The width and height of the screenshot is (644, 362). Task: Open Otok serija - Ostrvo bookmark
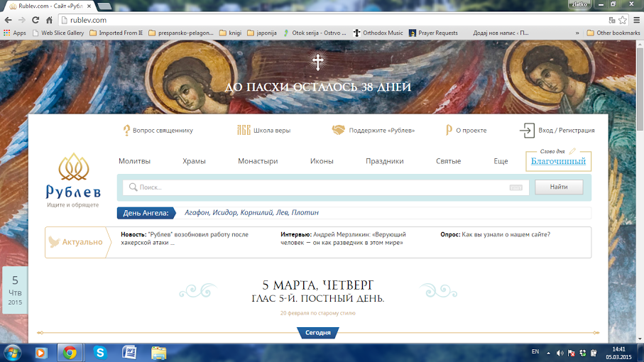[x=315, y=33]
